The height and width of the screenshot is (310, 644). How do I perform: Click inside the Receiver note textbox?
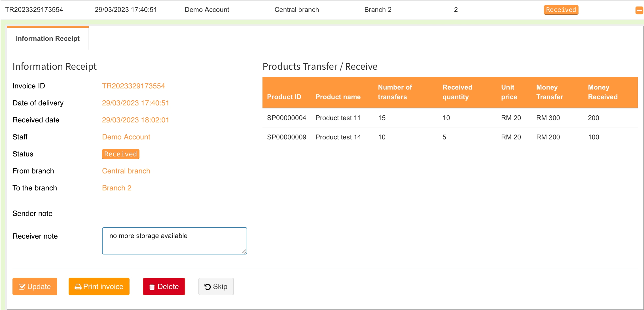coord(174,241)
